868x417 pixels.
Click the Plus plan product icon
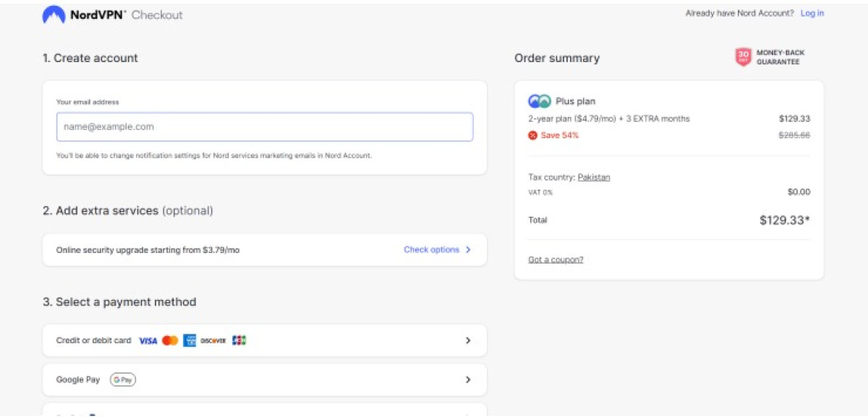point(540,101)
